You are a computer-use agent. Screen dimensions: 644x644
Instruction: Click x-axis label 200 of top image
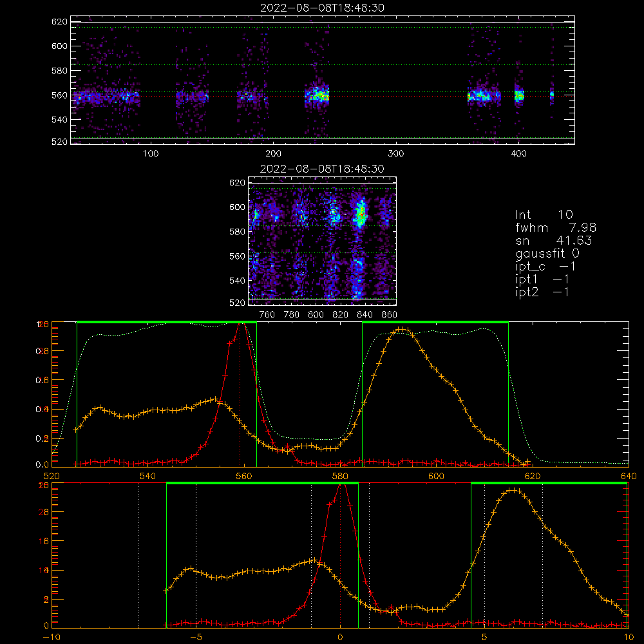point(273,154)
